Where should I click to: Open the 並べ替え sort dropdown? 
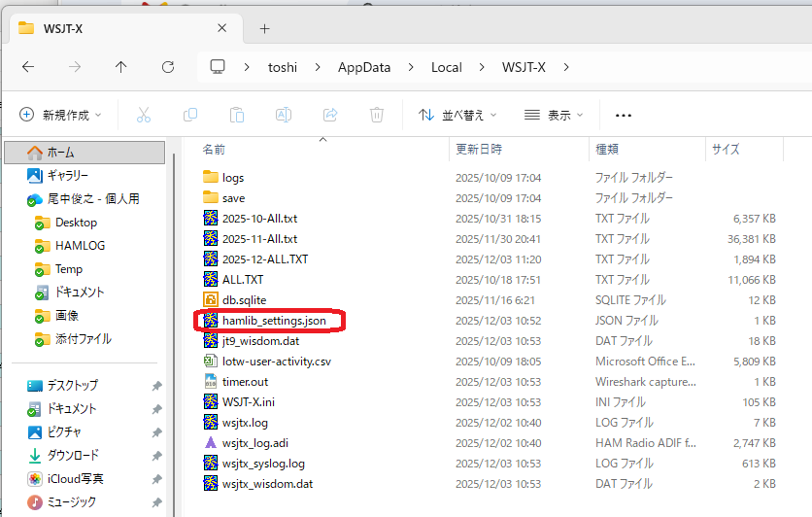pyautogui.click(x=457, y=115)
